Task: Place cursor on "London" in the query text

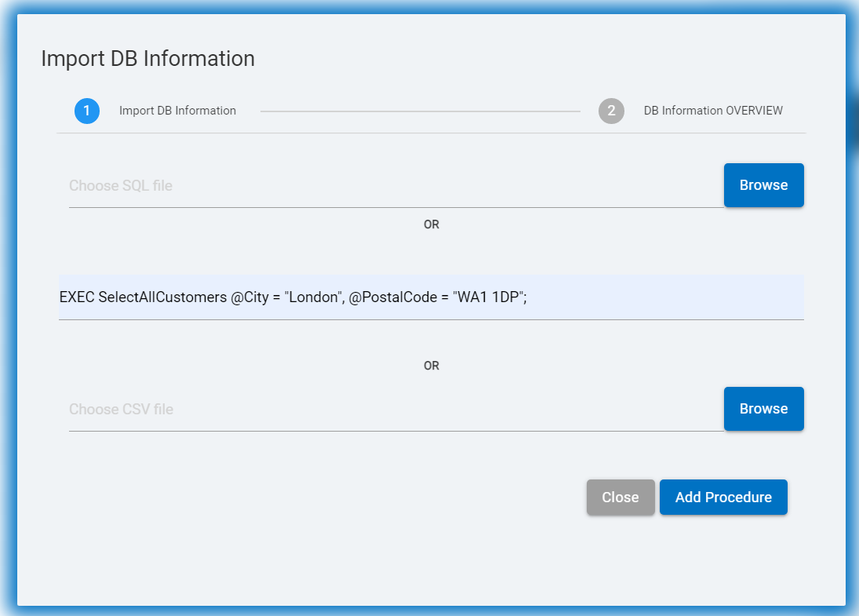Action: (312, 298)
